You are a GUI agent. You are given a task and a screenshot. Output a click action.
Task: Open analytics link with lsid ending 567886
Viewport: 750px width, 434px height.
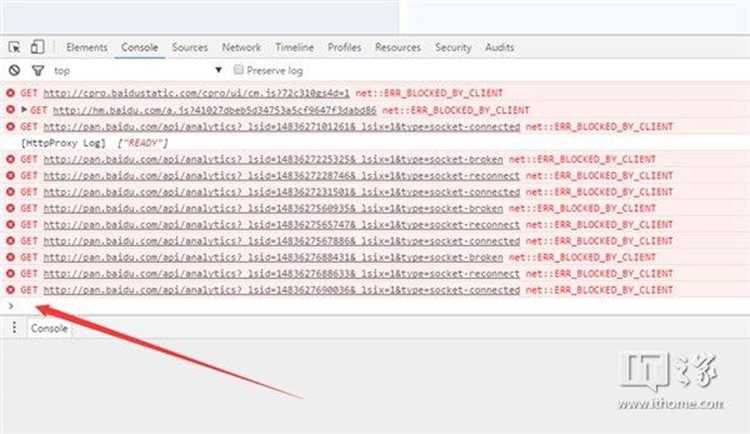click(x=281, y=241)
